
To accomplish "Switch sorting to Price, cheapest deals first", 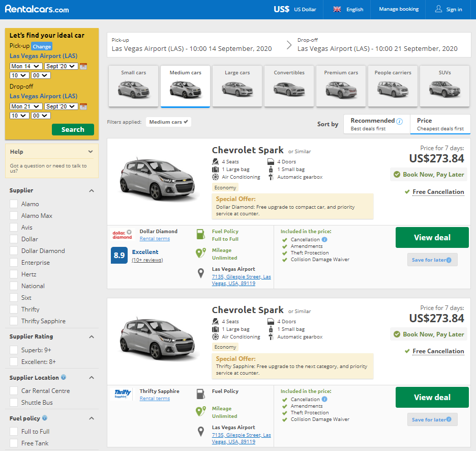I will click(x=440, y=124).
